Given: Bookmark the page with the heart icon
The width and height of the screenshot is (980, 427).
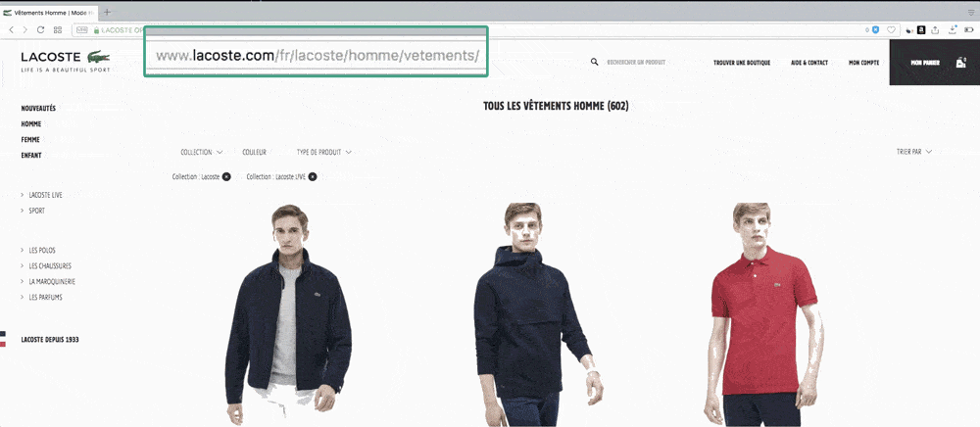Looking at the screenshot, I should (x=891, y=29).
